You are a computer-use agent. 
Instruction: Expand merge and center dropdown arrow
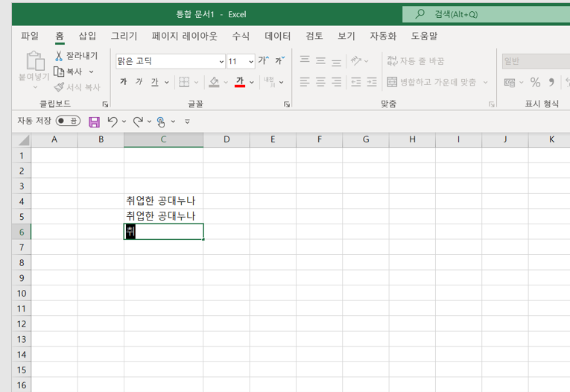[x=485, y=83]
